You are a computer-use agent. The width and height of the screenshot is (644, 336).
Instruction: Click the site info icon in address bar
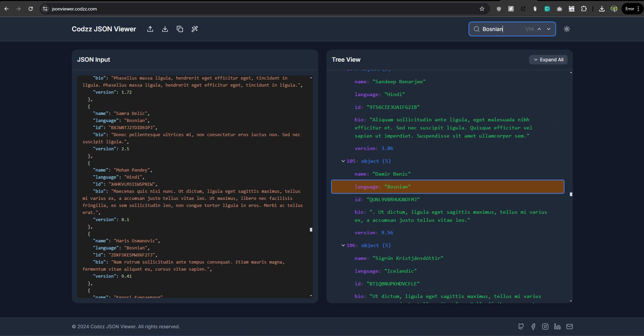click(45, 9)
